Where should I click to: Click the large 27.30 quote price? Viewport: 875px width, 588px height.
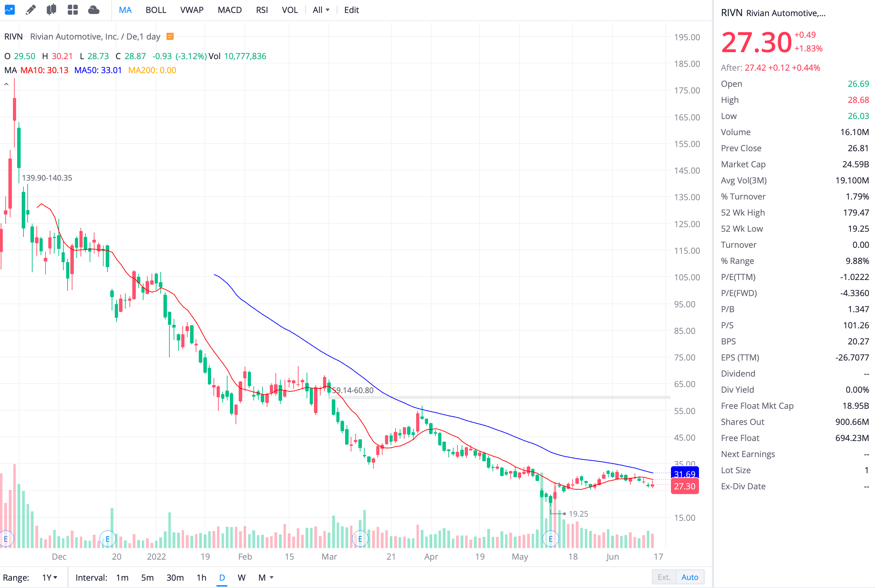756,42
